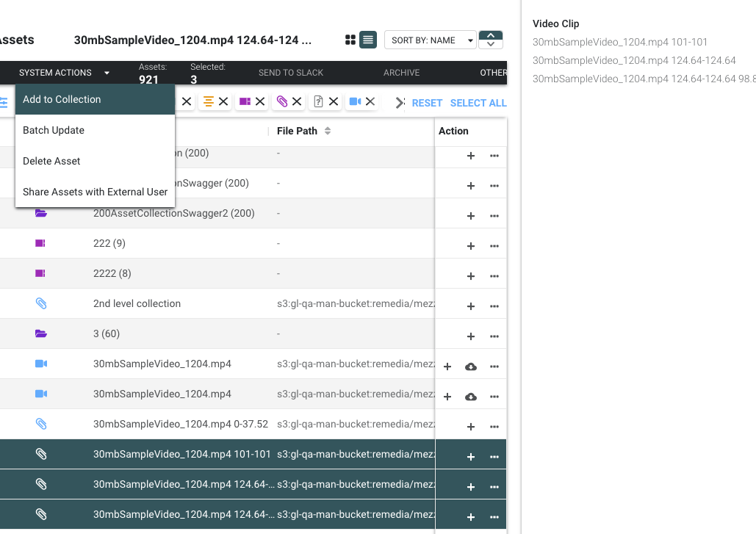Screen dimensions: 756x534
Task: Click Select All link
Action: point(478,103)
